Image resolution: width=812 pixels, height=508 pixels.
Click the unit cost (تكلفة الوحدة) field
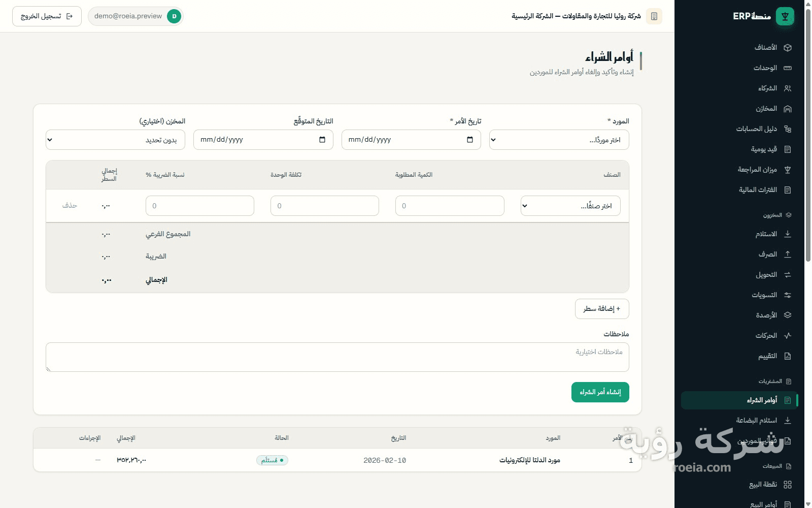325,206
